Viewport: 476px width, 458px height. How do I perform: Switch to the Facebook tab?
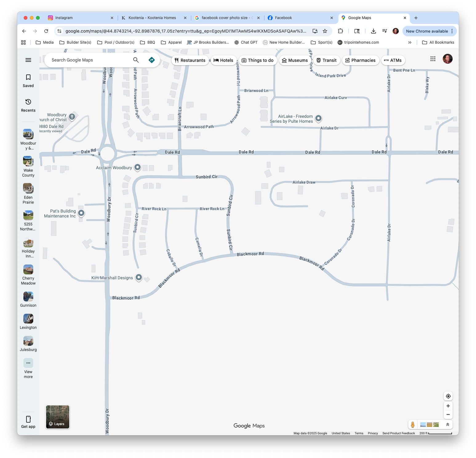283,18
